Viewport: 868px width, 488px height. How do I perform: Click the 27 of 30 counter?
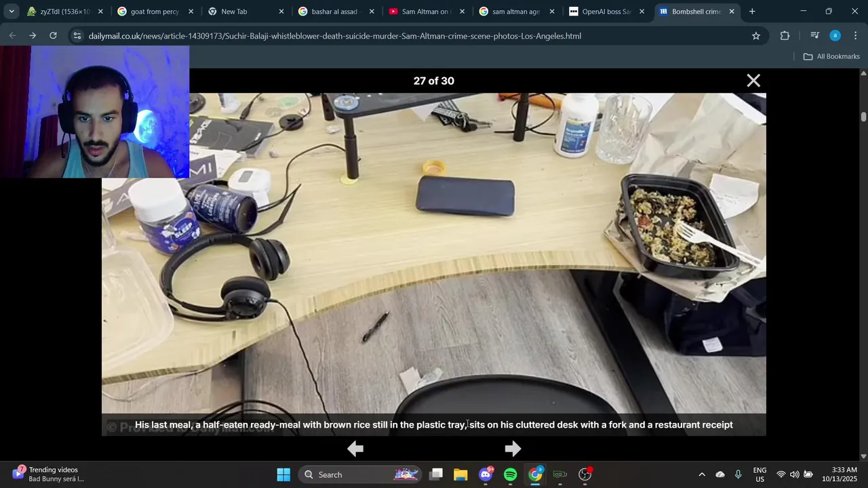click(434, 81)
